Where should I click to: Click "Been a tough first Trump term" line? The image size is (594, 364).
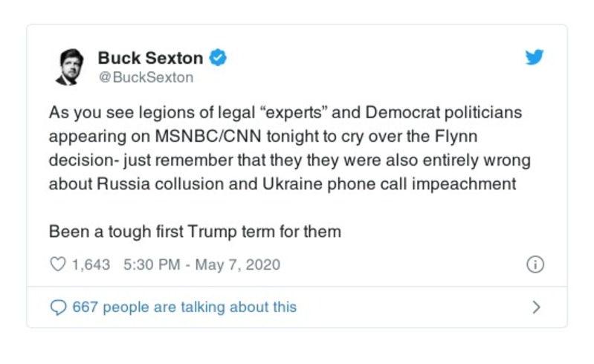coord(195,231)
